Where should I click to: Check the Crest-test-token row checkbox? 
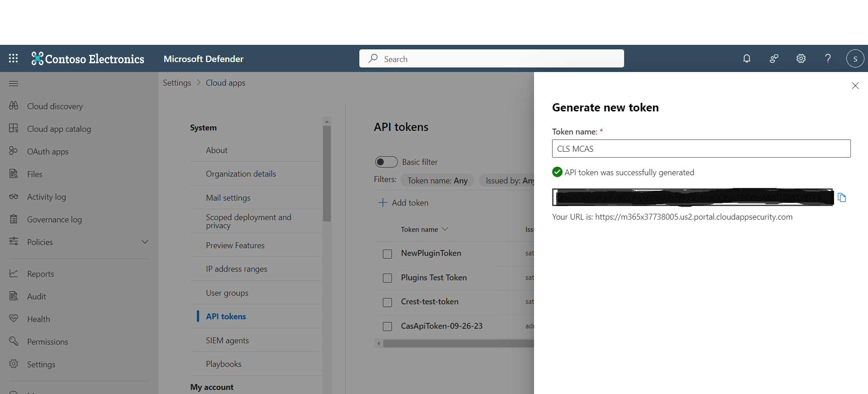click(x=387, y=303)
